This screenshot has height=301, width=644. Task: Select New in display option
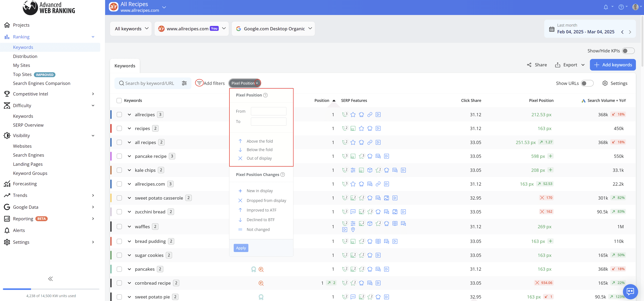pos(259,191)
